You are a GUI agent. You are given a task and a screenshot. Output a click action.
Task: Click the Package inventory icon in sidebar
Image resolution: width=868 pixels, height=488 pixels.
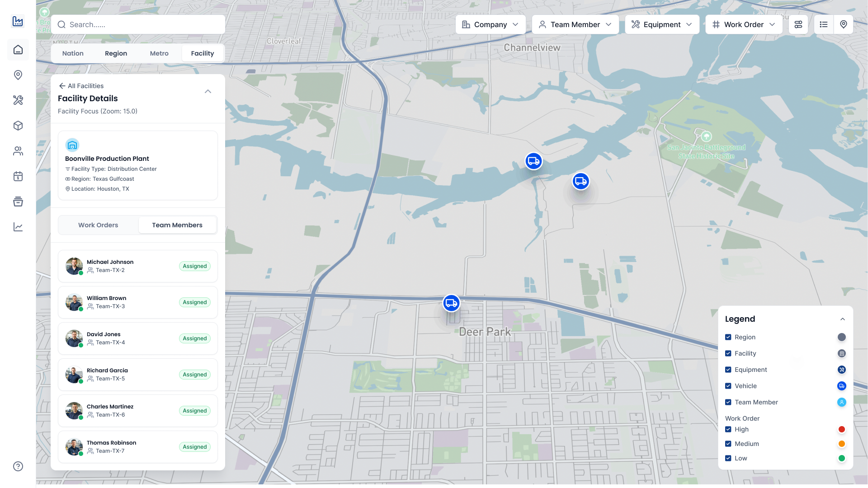click(x=18, y=126)
